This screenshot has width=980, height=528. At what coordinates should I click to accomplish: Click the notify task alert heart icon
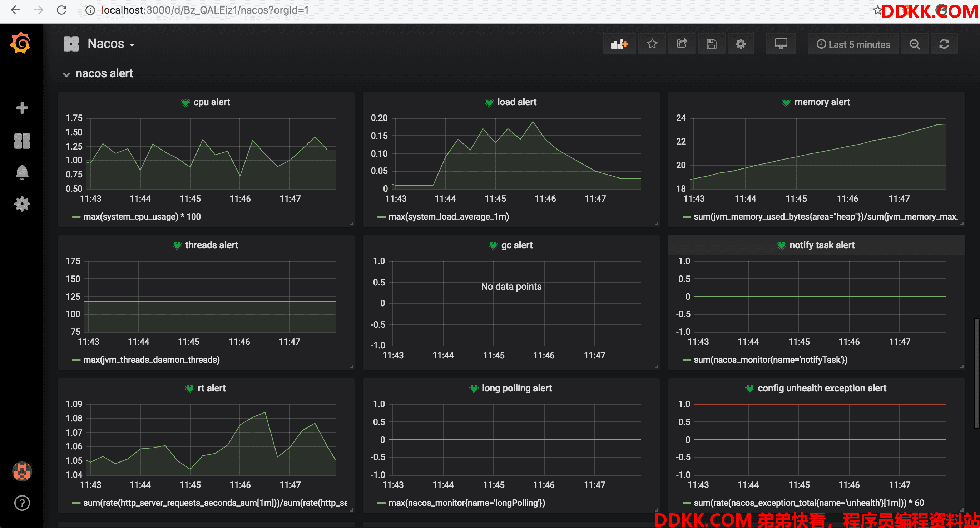781,245
